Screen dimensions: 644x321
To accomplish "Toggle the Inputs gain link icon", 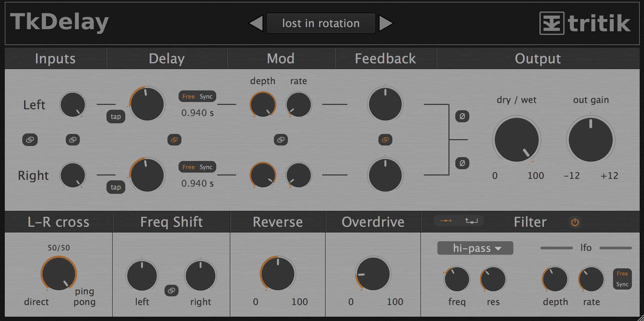I will [x=73, y=139].
